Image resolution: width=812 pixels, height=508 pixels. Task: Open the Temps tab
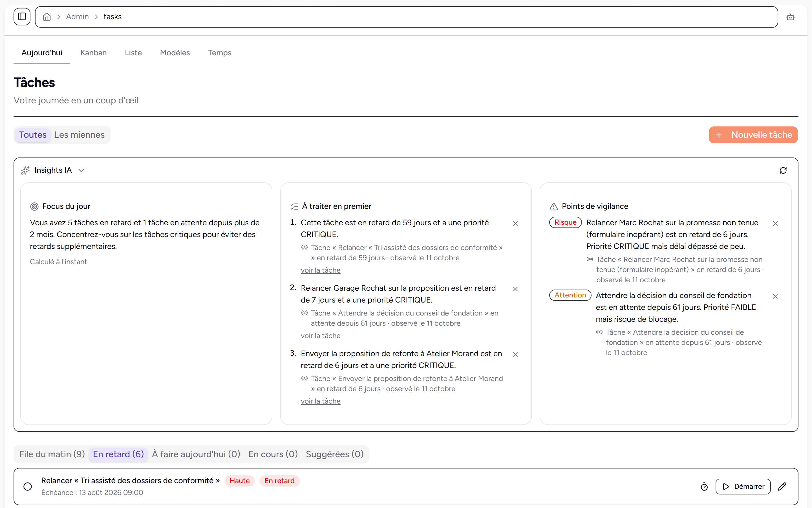pyautogui.click(x=219, y=53)
